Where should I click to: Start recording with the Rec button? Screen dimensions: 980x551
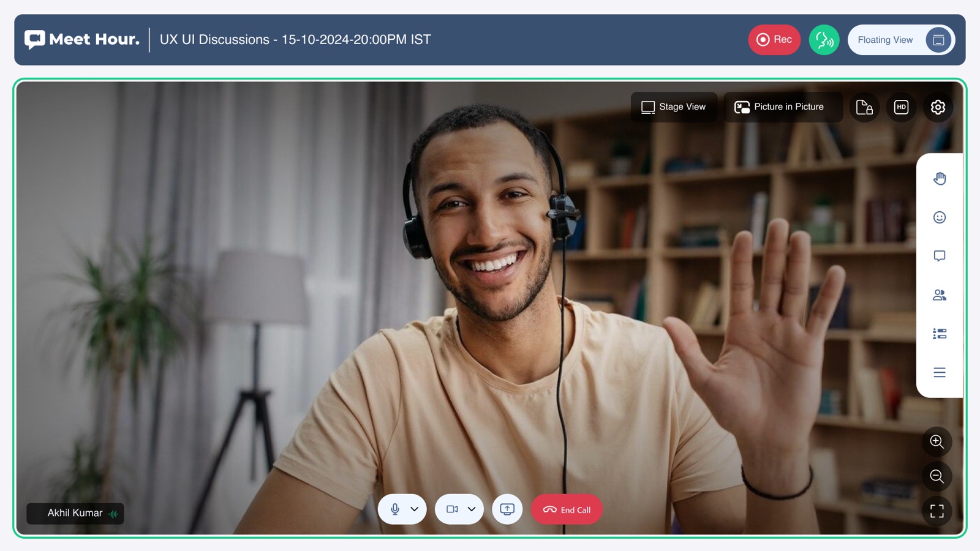coord(774,40)
